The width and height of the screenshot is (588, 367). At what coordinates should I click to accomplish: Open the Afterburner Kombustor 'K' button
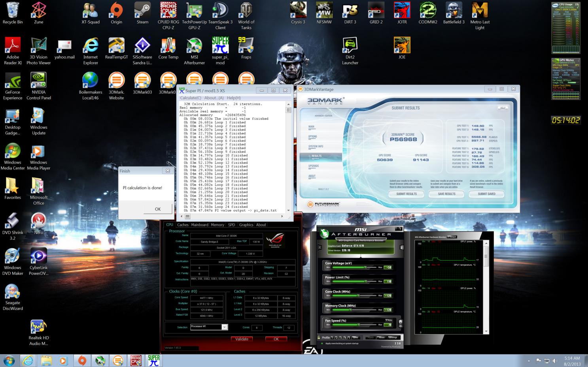[320, 247]
